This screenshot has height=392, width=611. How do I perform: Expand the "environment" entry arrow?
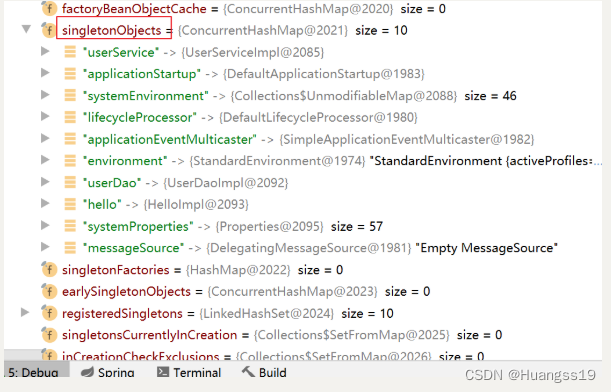pos(45,160)
